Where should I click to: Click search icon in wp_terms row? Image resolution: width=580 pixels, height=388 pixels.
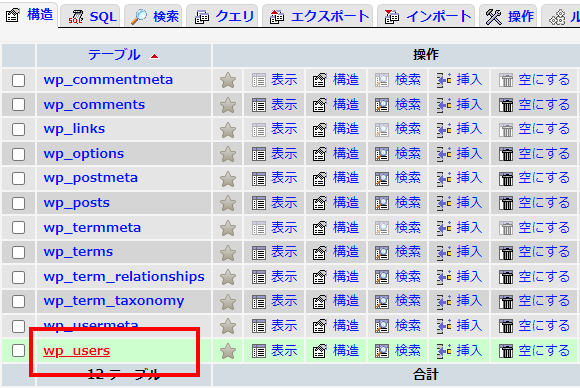[x=382, y=253]
